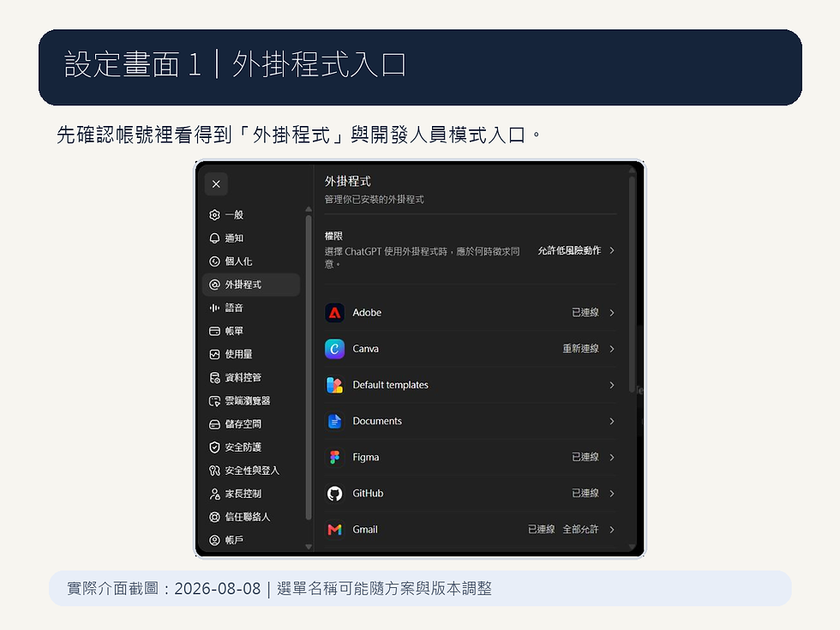Click the sidebar scrollbar down arrow
Viewport: 840px width, 630px height.
[309, 547]
